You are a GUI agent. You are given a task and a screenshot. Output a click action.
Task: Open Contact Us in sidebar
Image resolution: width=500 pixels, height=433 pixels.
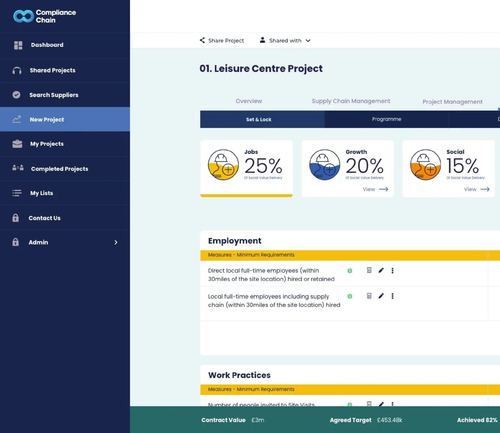65,218
